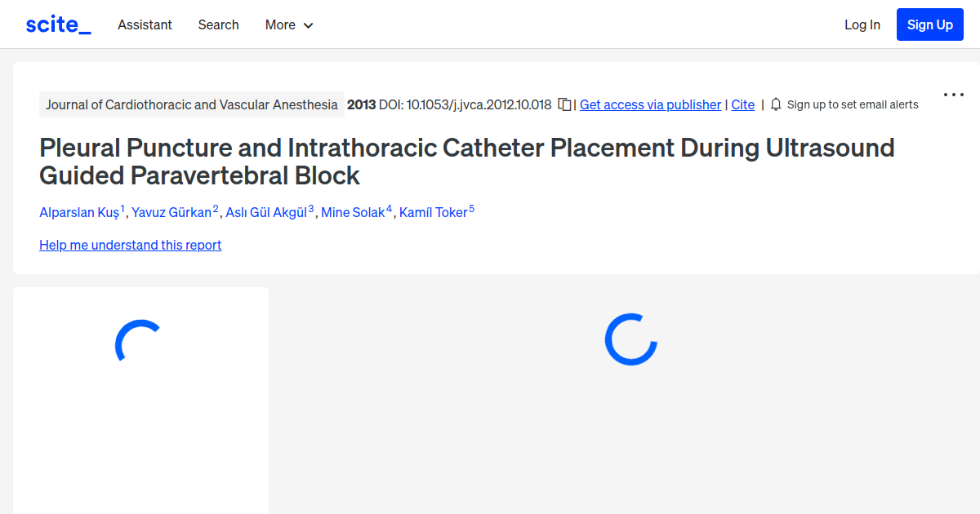Open Get access via publisher link
This screenshot has height=514, width=980.
650,104
